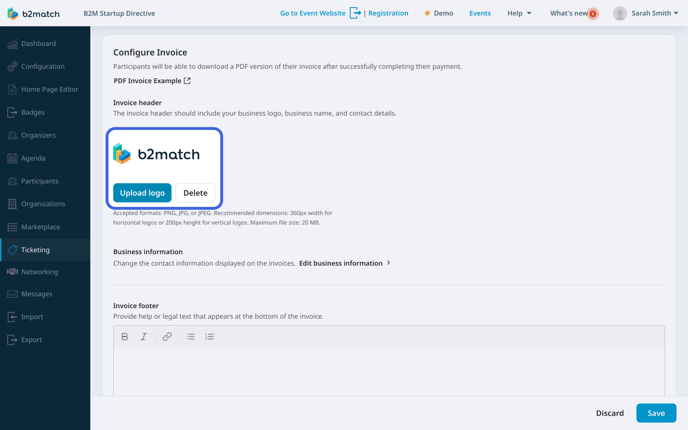Click the Invoice header label
688x430 pixels.
click(137, 103)
